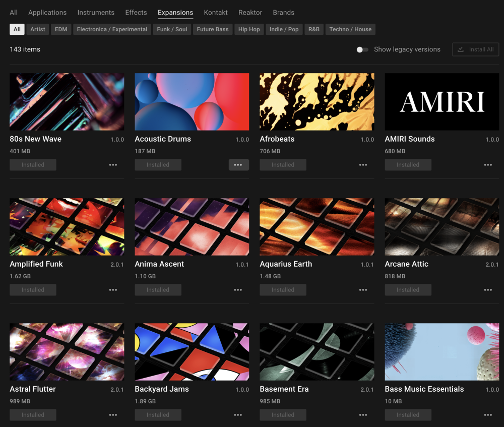Open options menu for Amplified Funk

click(x=113, y=290)
